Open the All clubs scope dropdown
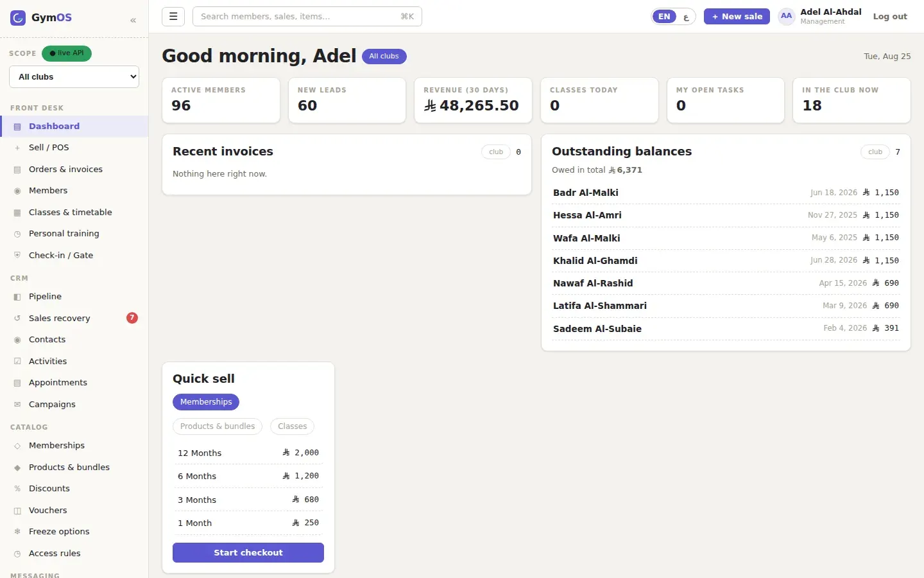The height and width of the screenshot is (578, 924). click(x=74, y=77)
